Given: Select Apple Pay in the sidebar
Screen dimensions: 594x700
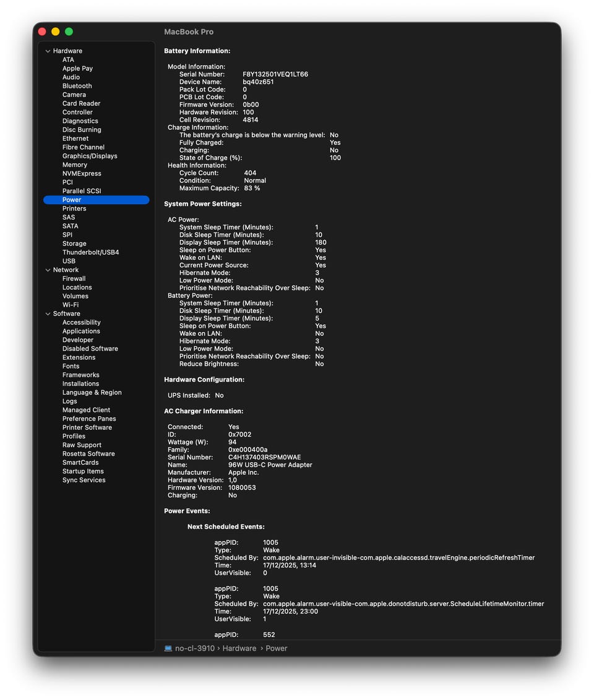Looking at the screenshot, I should click(78, 68).
